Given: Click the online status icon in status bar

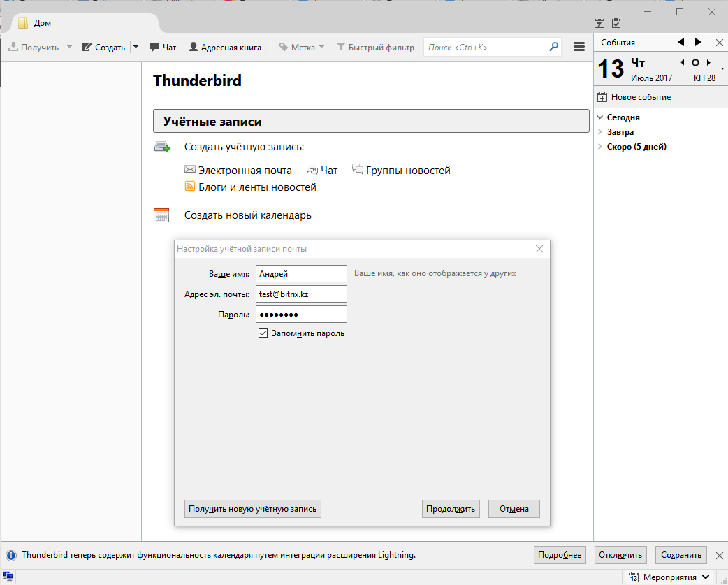Looking at the screenshot, I should (x=8, y=577).
